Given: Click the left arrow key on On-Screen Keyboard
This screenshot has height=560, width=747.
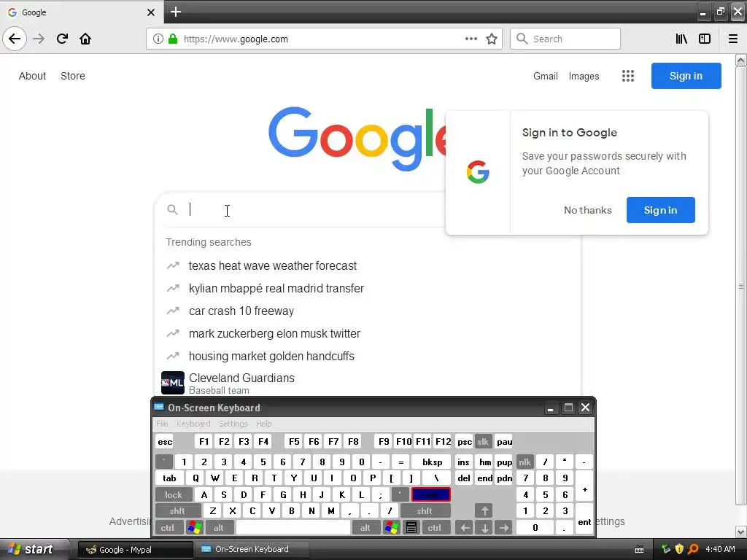Looking at the screenshot, I should click(x=465, y=527).
